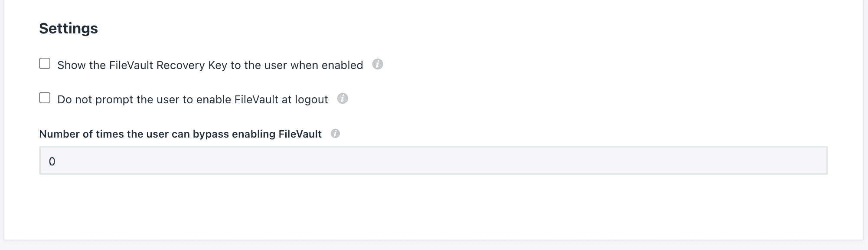Open help tooltip for Recovery Key setting
The width and height of the screenshot is (868, 250).
tap(378, 65)
